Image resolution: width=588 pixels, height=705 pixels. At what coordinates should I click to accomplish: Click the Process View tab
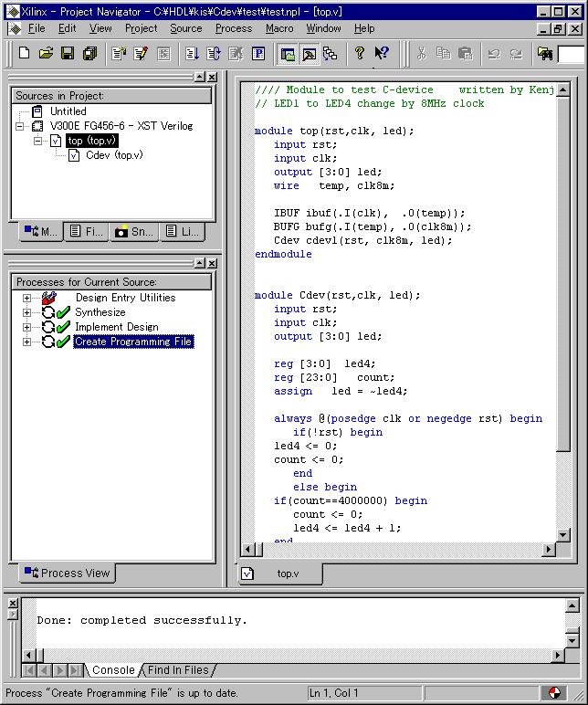pyautogui.click(x=68, y=573)
